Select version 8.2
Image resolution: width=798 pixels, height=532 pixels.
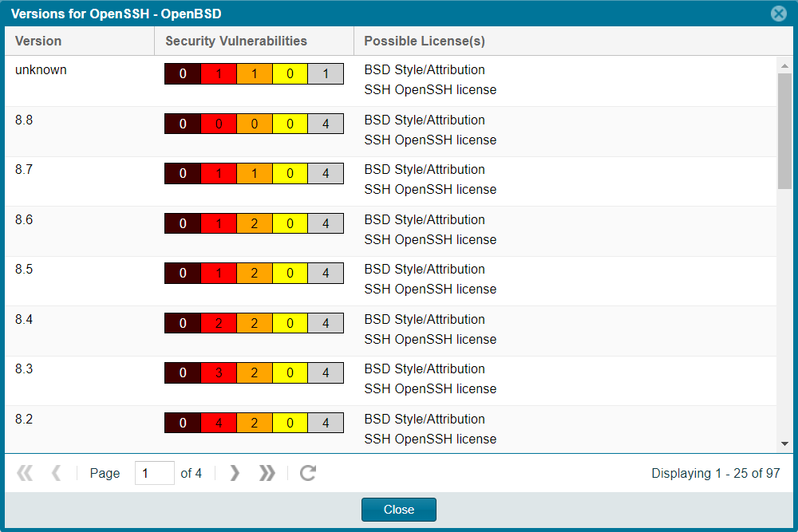391,429
